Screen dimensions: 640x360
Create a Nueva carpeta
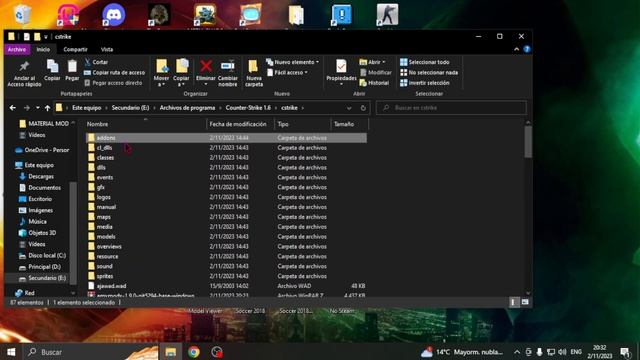(x=254, y=73)
